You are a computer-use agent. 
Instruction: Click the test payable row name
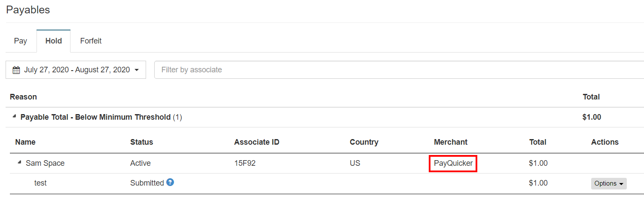(40, 183)
